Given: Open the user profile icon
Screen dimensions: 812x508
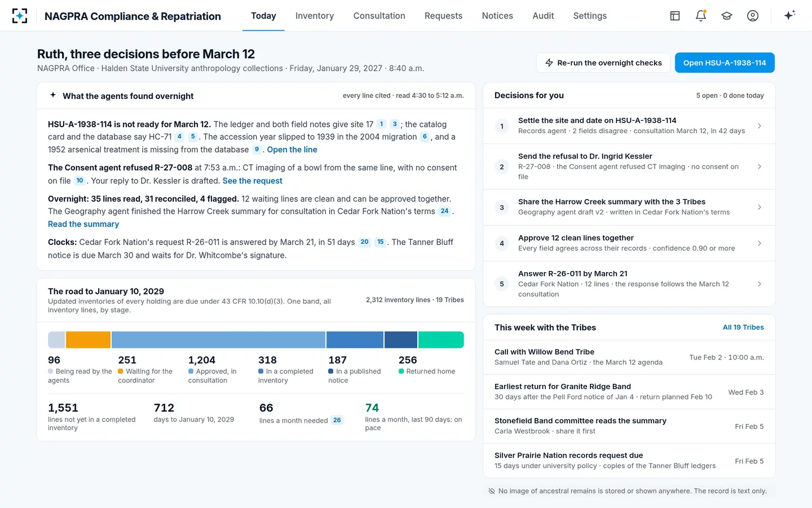Looking at the screenshot, I should pos(753,16).
